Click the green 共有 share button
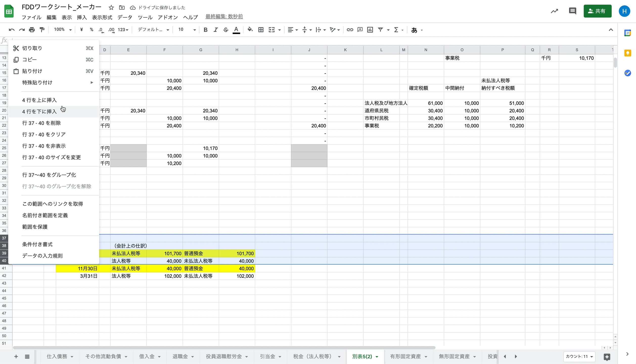This screenshot has height=364, width=636. point(597,11)
